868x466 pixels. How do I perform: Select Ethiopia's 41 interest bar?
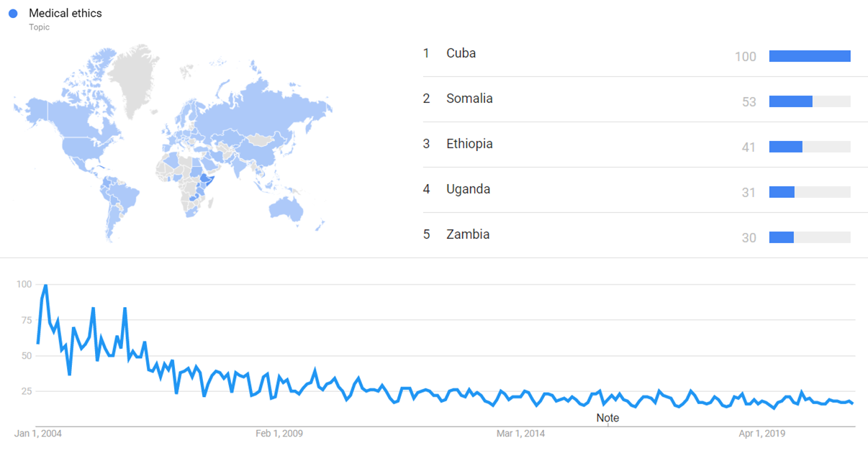[x=786, y=147]
